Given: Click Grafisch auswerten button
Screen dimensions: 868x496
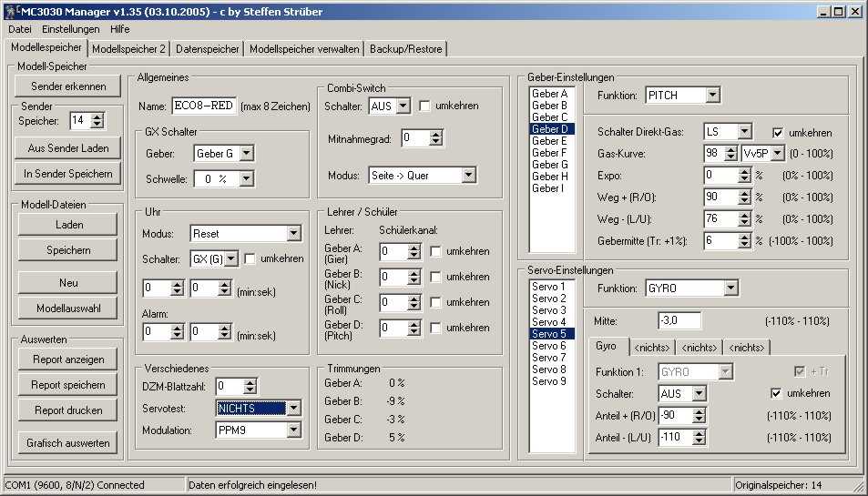Looking at the screenshot, I should pyautogui.click(x=68, y=442).
